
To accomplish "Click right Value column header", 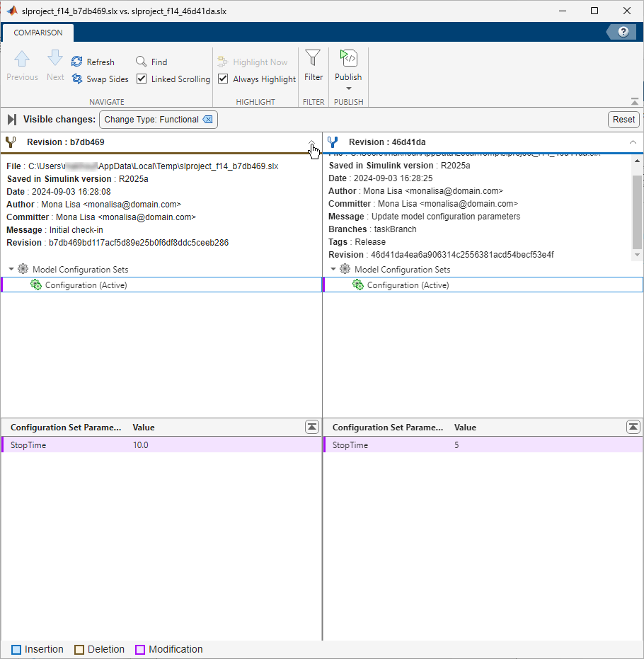I will click(465, 427).
